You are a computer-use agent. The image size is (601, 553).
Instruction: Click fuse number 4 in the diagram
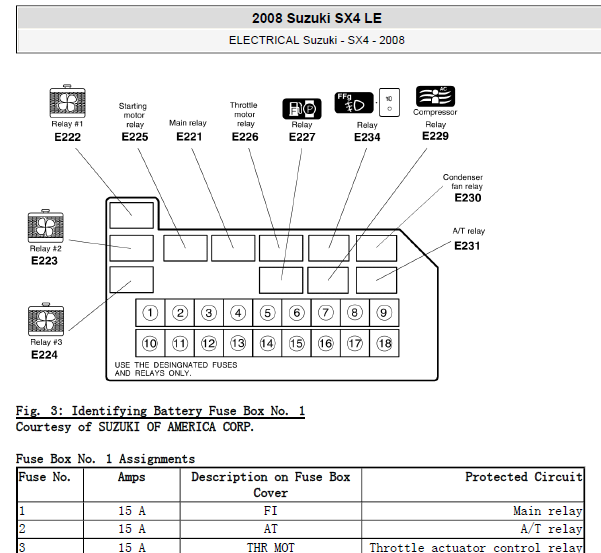tap(238, 313)
